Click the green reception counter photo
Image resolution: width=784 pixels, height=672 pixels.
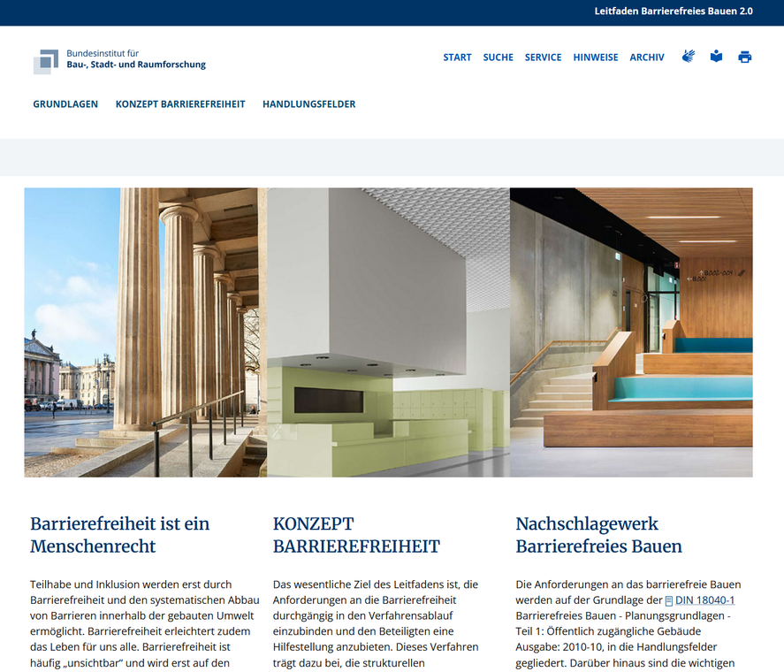coord(388,332)
